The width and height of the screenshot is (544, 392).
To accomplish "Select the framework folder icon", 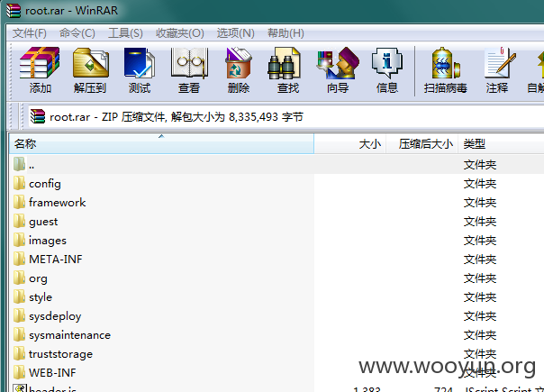I will [19, 202].
